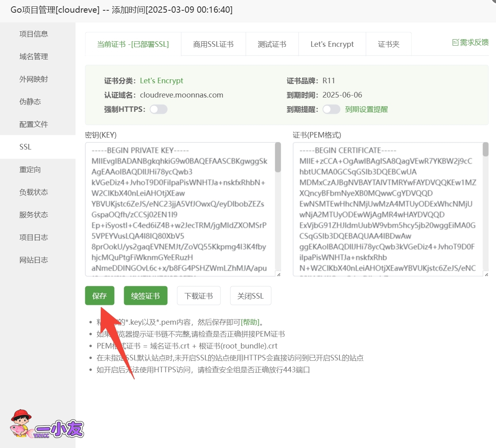Image resolution: width=496 pixels, height=448 pixels.
Task: Select 域名管理 in the sidebar
Action: pyautogui.click(x=34, y=57)
